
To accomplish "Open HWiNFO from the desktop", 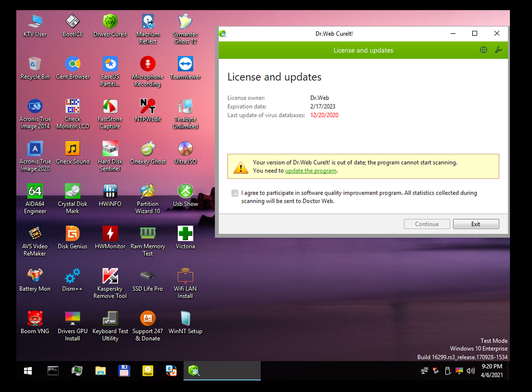I will point(110,196).
